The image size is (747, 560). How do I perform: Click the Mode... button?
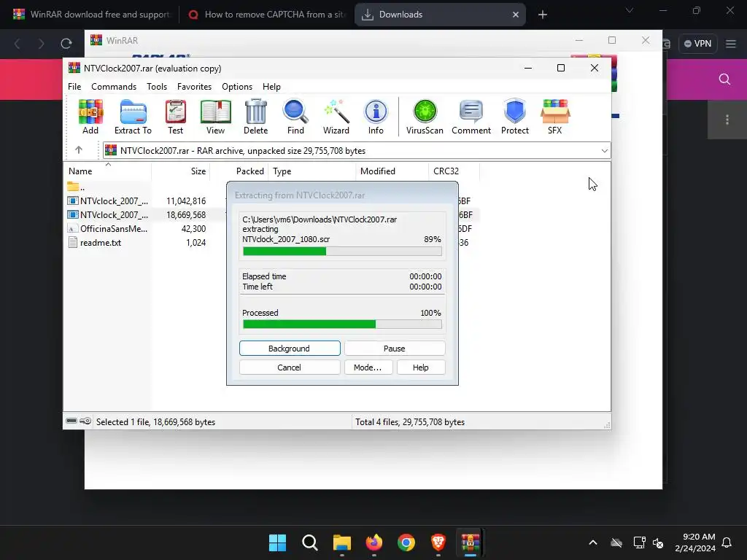(x=368, y=367)
